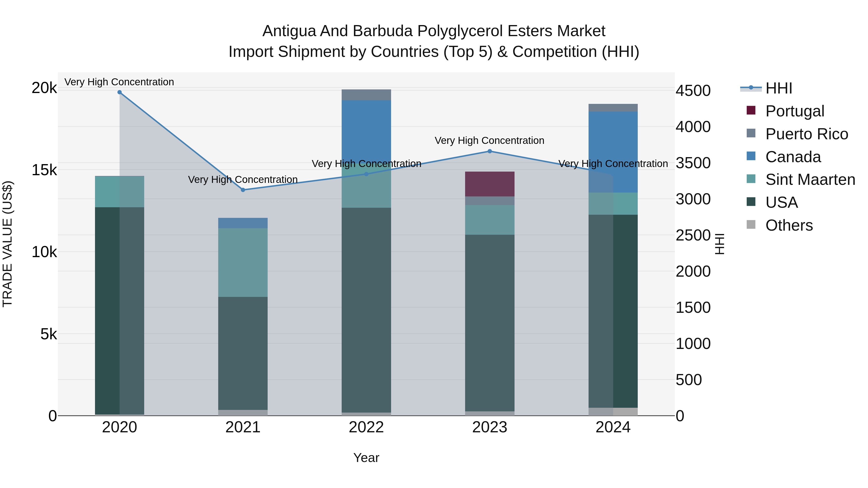Image resolution: width=868 pixels, height=488 pixels.
Task: Select the 2022 HHI data point
Action: coord(366,174)
